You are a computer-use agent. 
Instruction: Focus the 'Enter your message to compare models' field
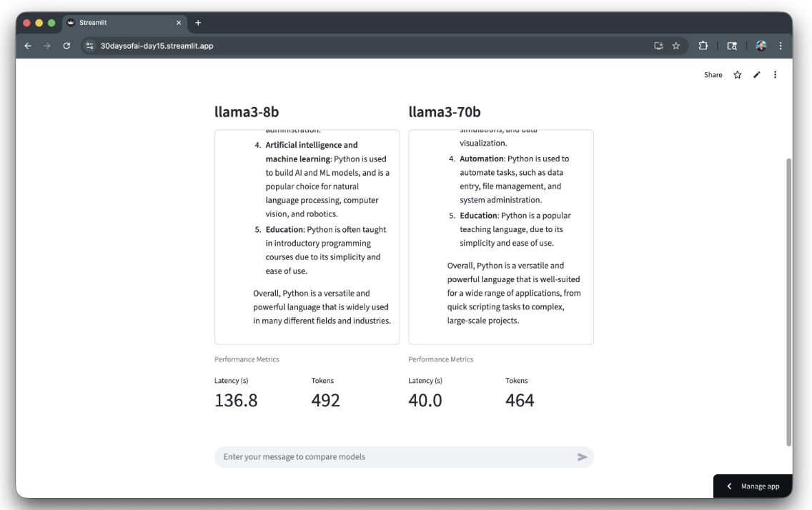point(404,457)
